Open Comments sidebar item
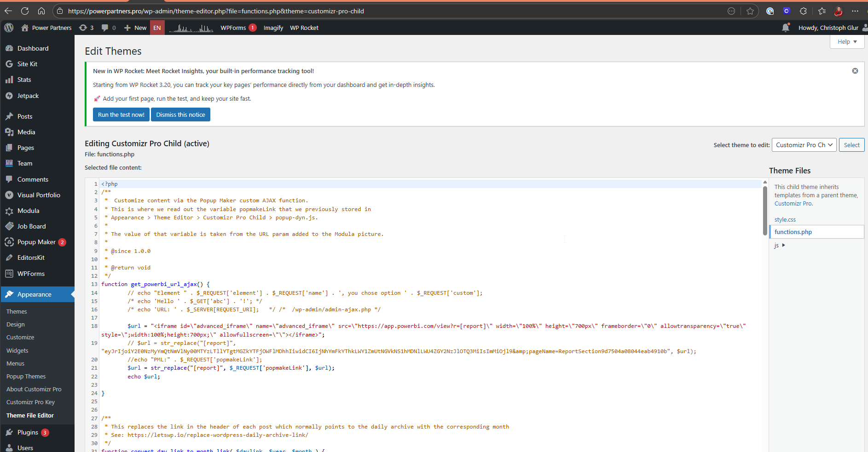Viewport: 868px width, 452px height. tap(37, 179)
